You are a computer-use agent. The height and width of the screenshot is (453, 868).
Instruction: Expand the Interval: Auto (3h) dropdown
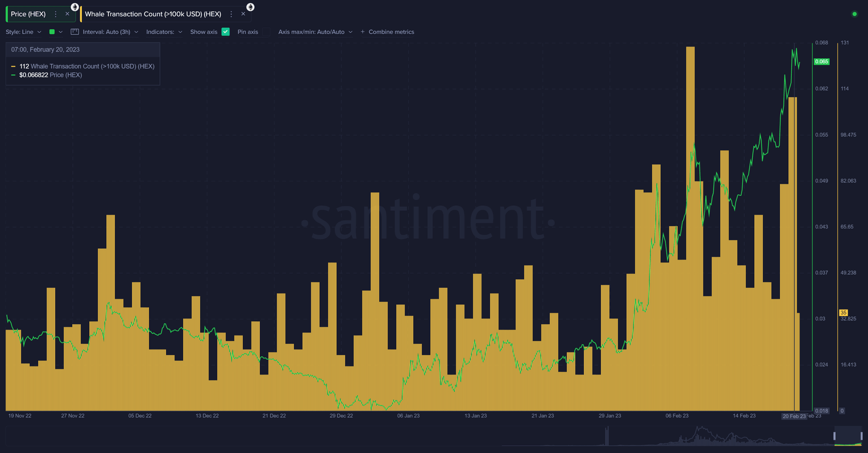(x=110, y=32)
